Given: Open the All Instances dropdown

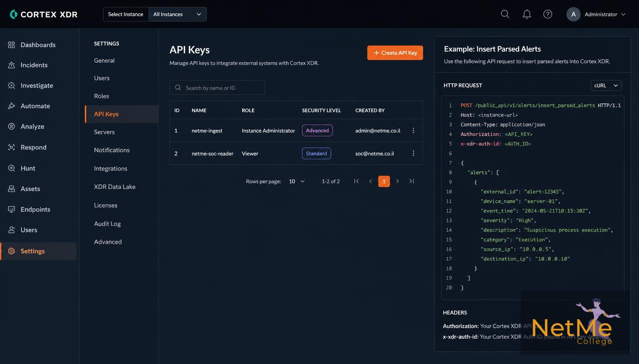Looking at the screenshot, I should (177, 14).
